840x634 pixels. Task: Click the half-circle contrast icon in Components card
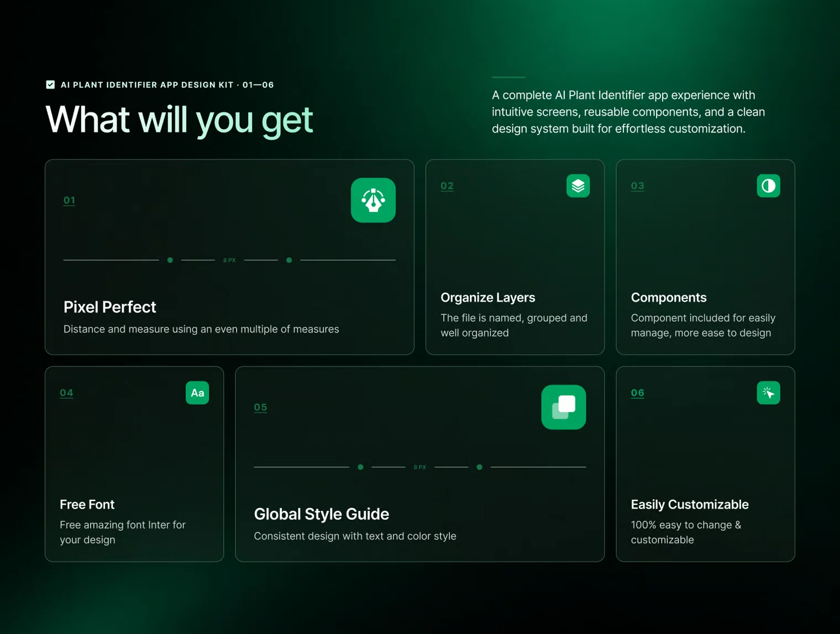pyautogui.click(x=768, y=186)
